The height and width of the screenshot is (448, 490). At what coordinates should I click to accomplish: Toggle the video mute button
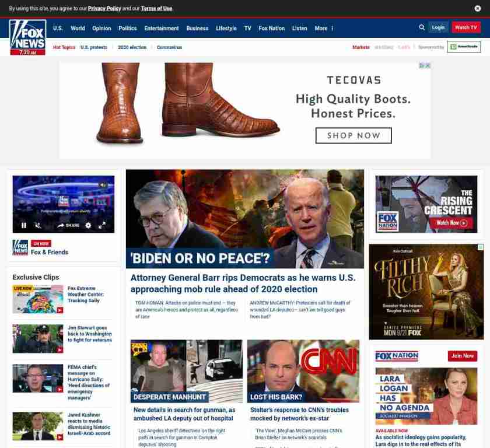click(x=38, y=225)
